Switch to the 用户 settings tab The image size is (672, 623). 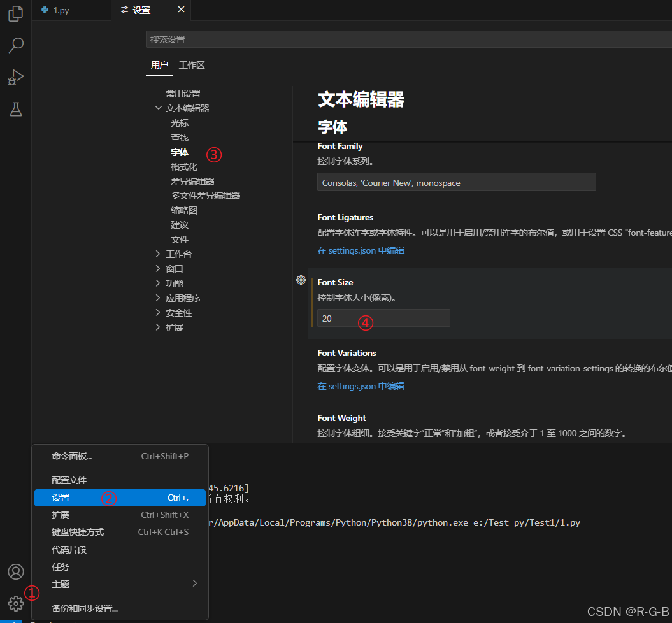[159, 65]
